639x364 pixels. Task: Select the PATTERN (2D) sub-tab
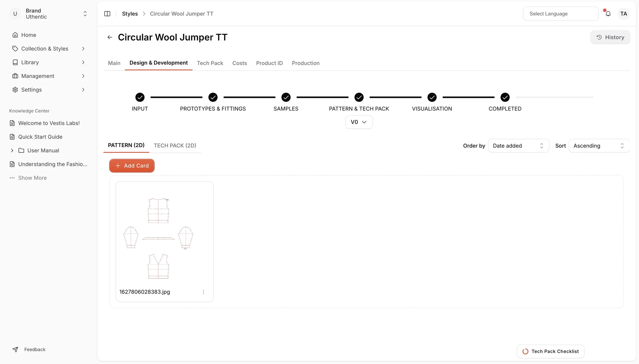point(126,145)
